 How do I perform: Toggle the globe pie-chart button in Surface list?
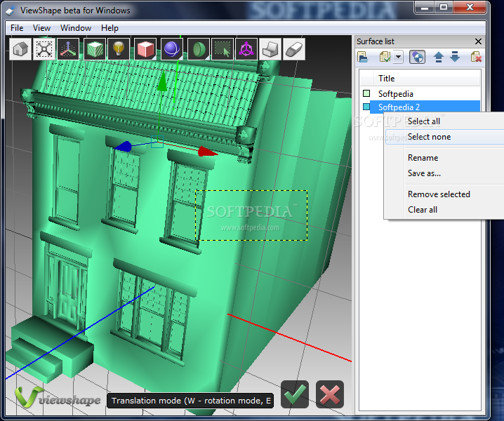(417, 58)
